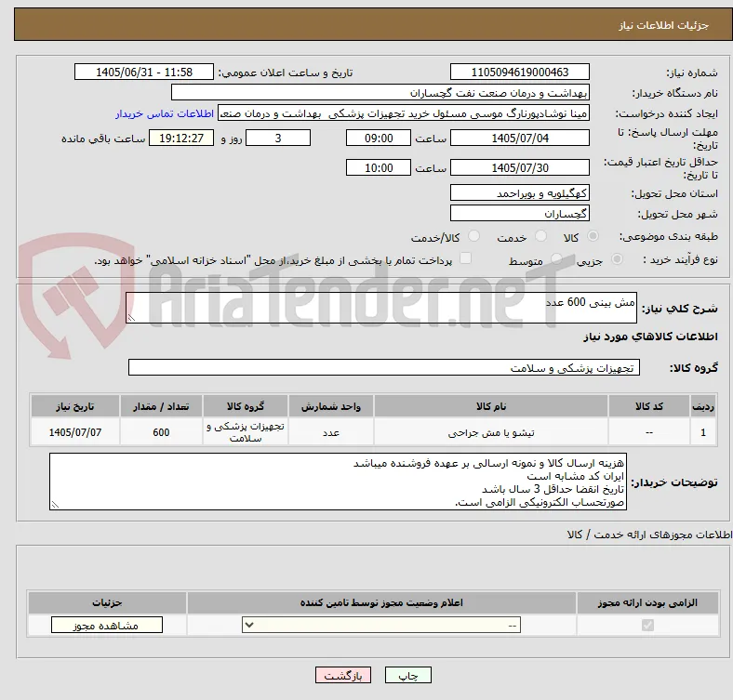Select the کالا radio button

click(593, 236)
